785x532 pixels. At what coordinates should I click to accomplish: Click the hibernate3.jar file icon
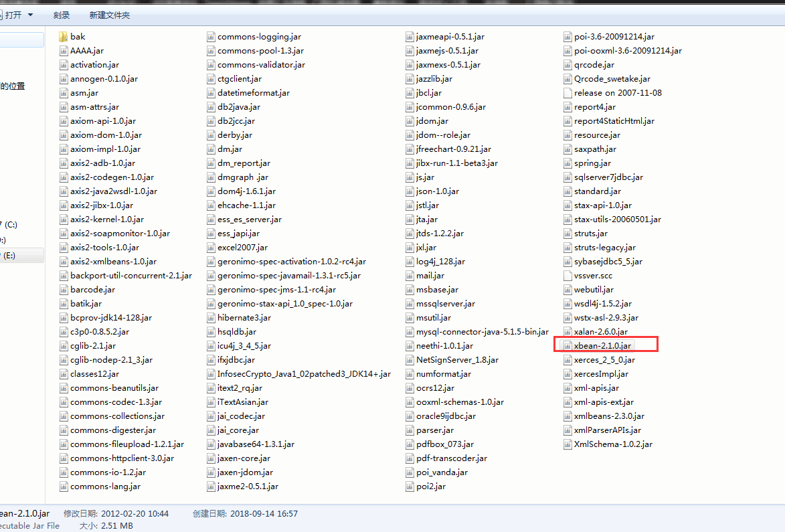click(x=211, y=317)
